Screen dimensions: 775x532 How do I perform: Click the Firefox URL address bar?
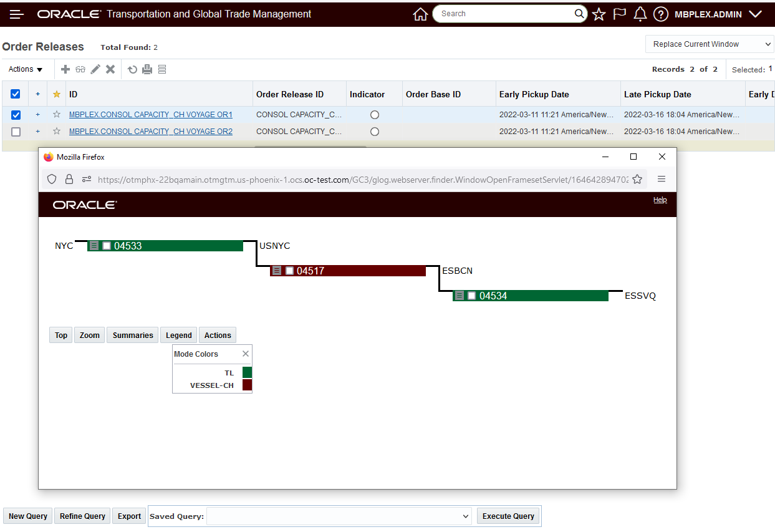[x=363, y=179]
